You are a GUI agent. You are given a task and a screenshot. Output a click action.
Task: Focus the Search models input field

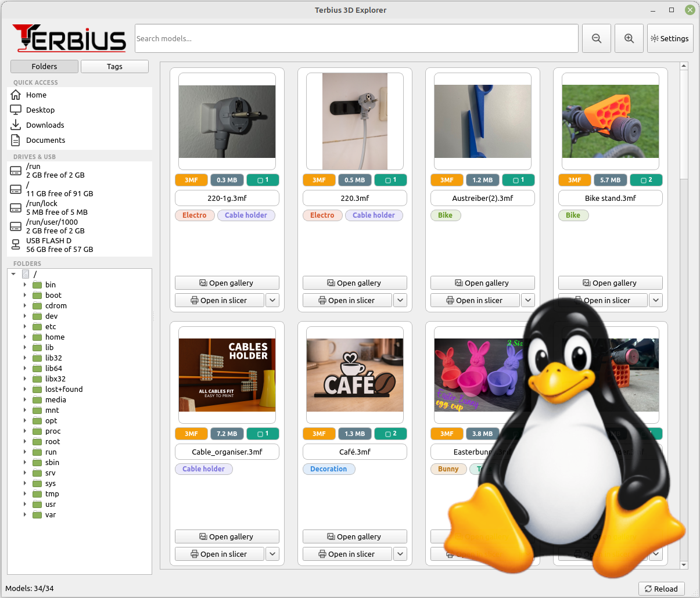click(357, 38)
